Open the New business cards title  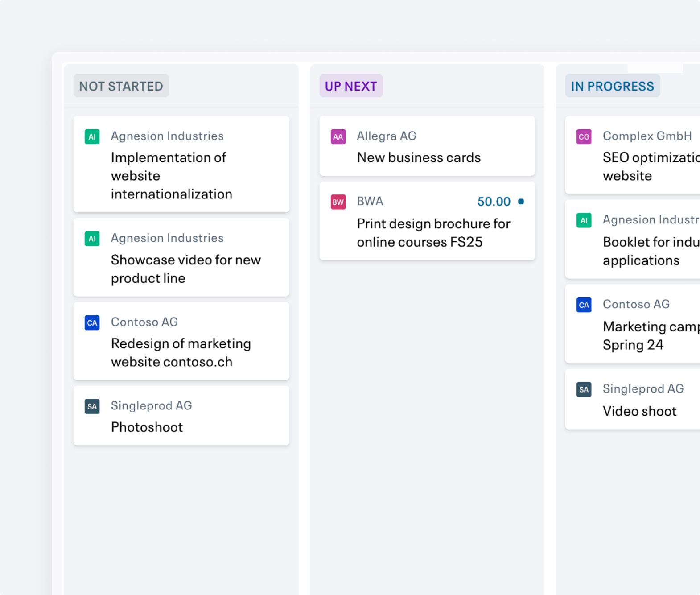[x=419, y=157]
